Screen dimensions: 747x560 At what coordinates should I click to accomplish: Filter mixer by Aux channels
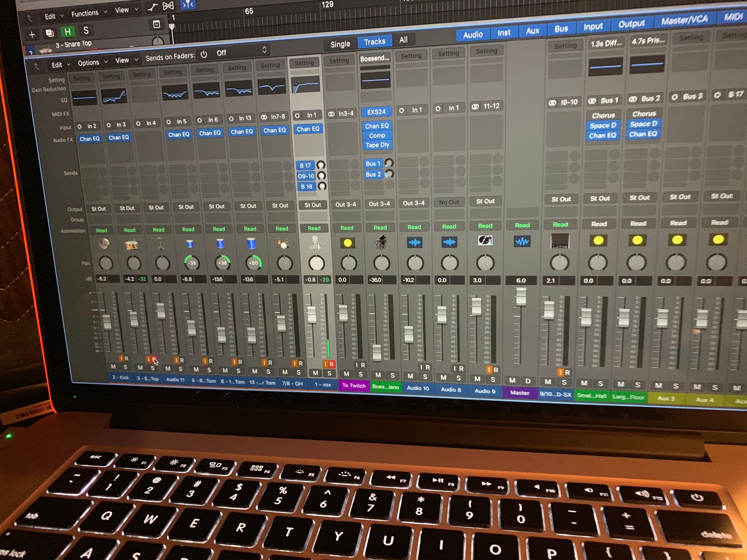tap(532, 31)
